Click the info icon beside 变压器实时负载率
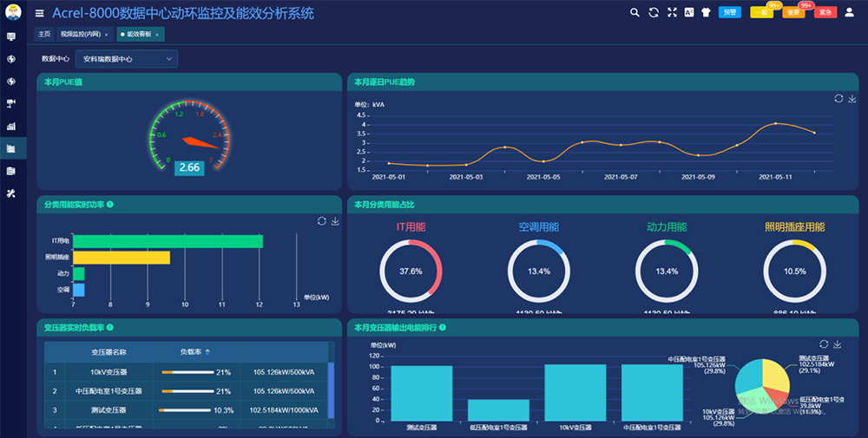The image size is (868, 438). [110, 328]
